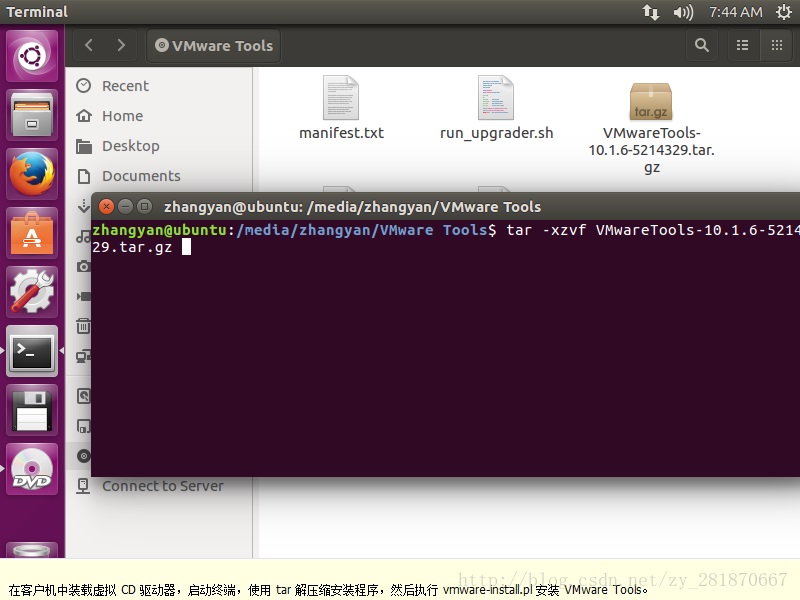This screenshot has width=800, height=600.
Task: Select the run_upgrader.sh script file
Action: 496,97
